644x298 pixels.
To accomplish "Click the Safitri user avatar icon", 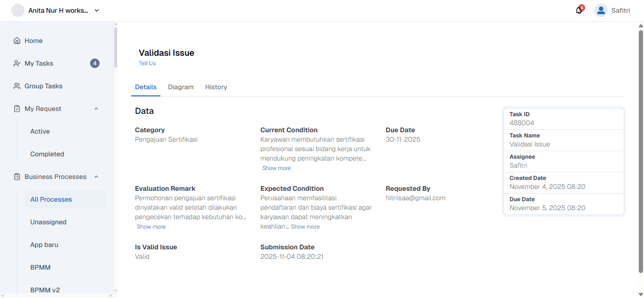I will click(x=601, y=10).
